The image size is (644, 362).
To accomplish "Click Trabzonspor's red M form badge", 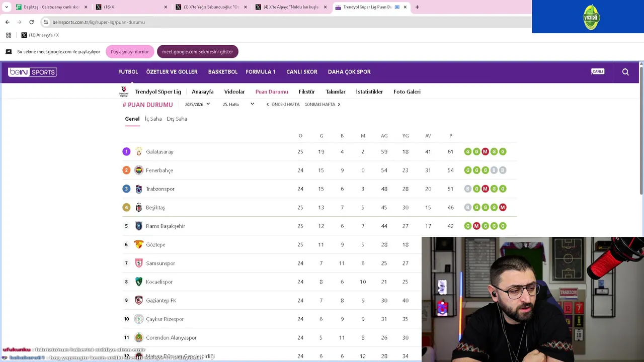I will (x=485, y=189).
